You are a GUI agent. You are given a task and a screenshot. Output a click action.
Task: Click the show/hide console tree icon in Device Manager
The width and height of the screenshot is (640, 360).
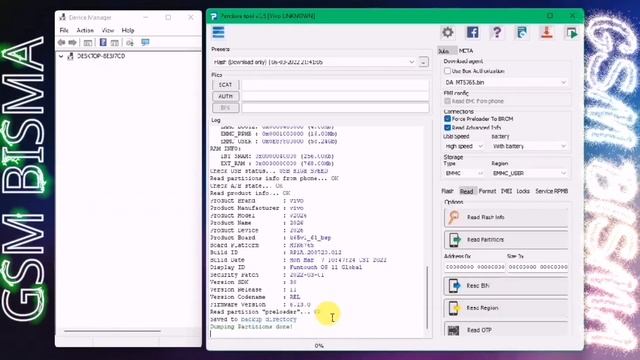pos(88,42)
